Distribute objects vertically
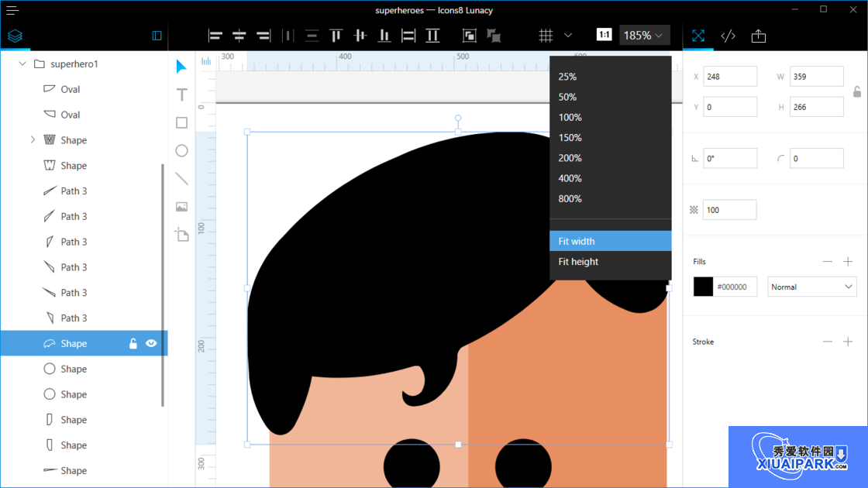 pos(312,36)
